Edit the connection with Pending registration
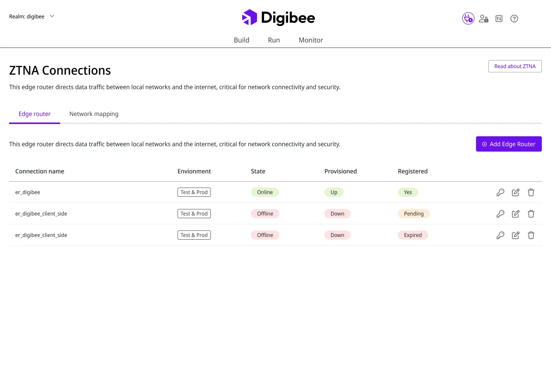 pyautogui.click(x=516, y=214)
